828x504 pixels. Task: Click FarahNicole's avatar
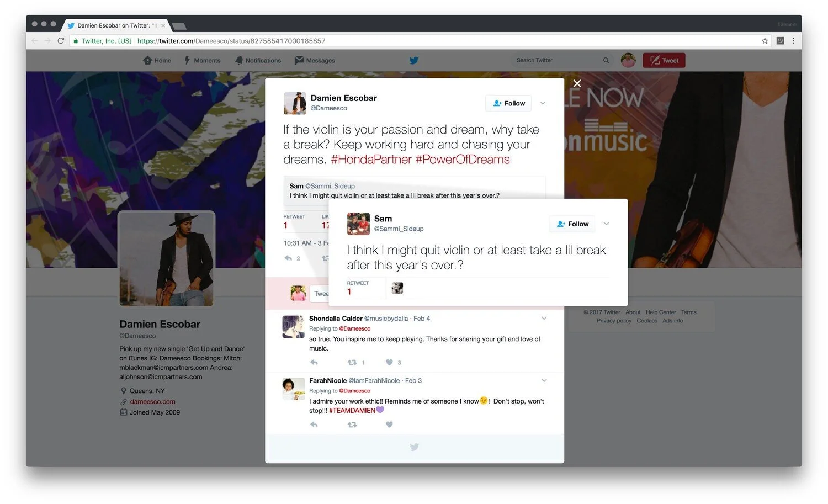pyautogui.click(x=293, y=389)
